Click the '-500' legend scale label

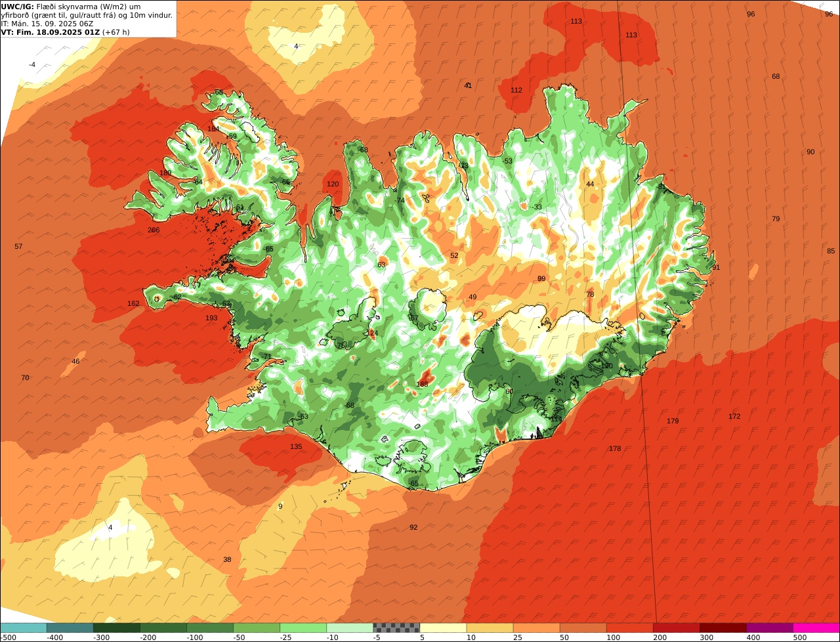[x=9, y=637]
